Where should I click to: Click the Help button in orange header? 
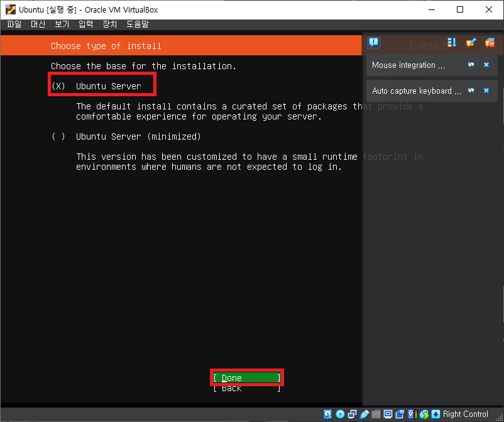(x=427, y=46)
